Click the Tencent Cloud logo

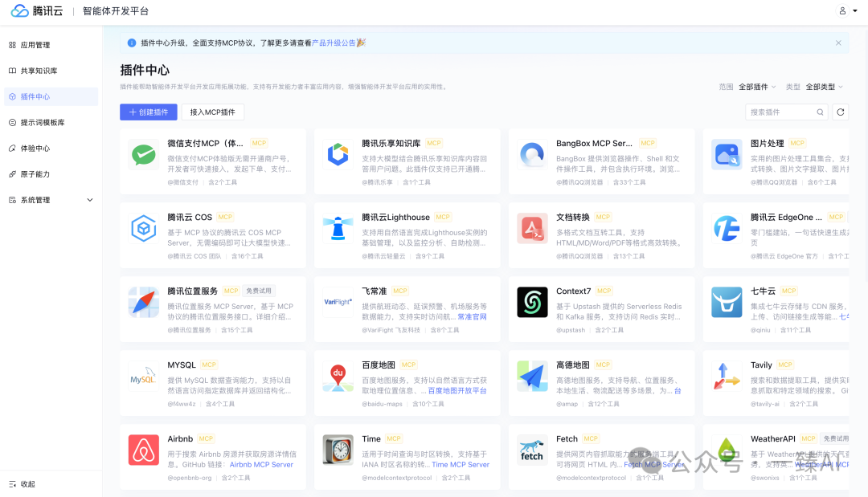[x=37, y=11]
